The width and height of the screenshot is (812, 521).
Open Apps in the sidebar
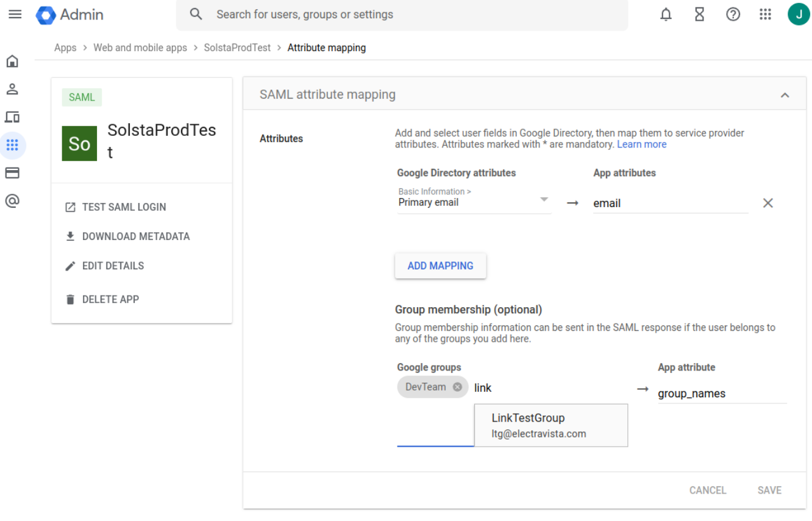tap(12, 145)
